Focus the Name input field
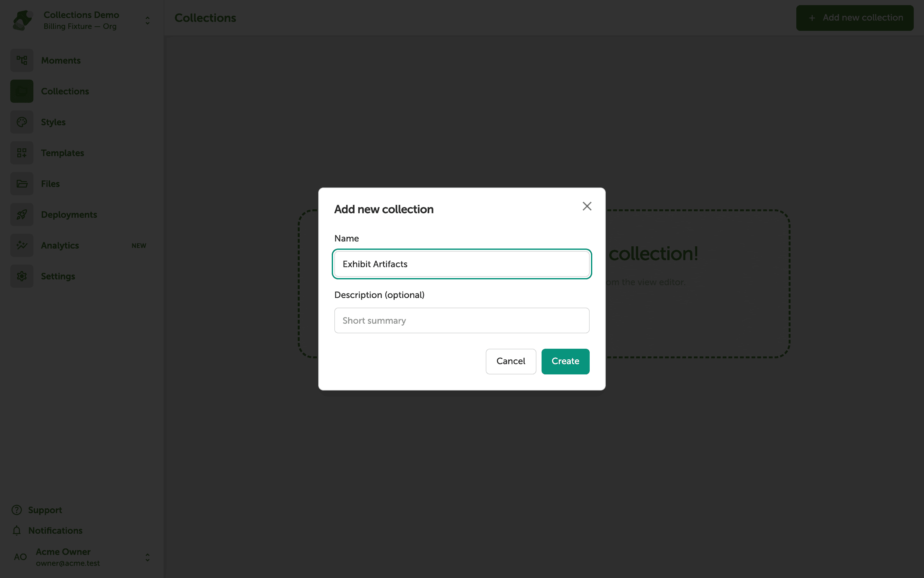The image size is (924, 578). coord(462,264)
